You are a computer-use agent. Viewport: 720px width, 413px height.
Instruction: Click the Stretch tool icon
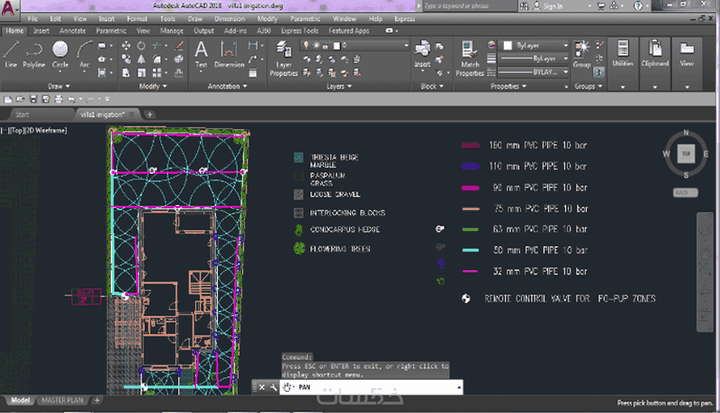point(126,73)
